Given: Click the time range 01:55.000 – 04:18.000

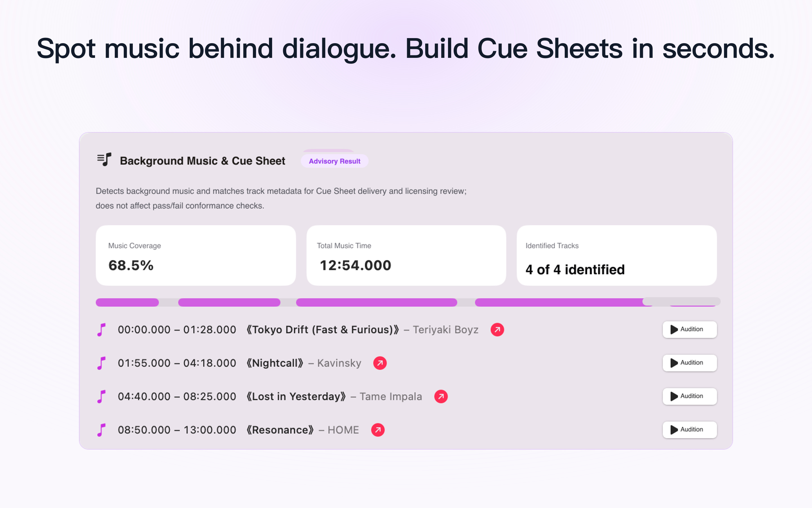Looking at the screenshot, I should click(x=177, y=363).
